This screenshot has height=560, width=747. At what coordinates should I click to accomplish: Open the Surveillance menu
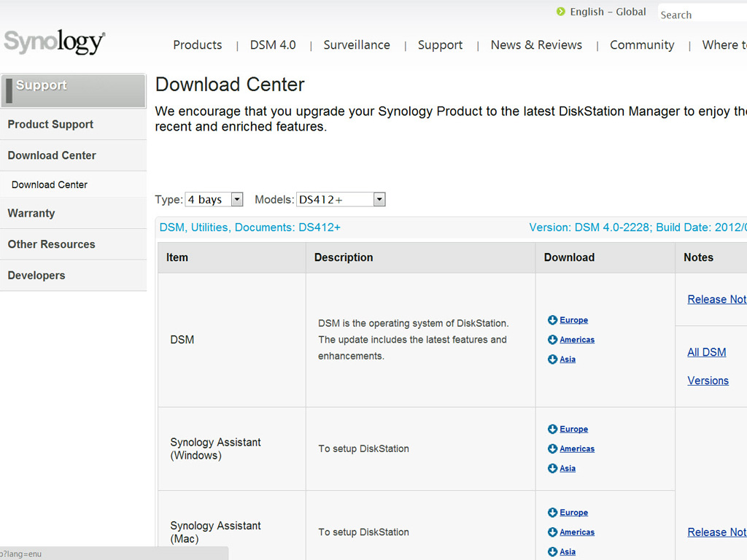[357, 44]
